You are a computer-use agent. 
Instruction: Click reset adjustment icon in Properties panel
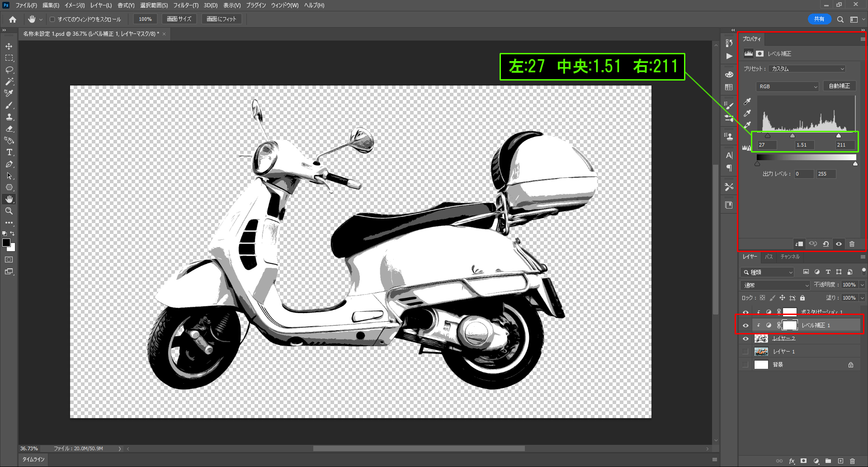click(826, 244)
